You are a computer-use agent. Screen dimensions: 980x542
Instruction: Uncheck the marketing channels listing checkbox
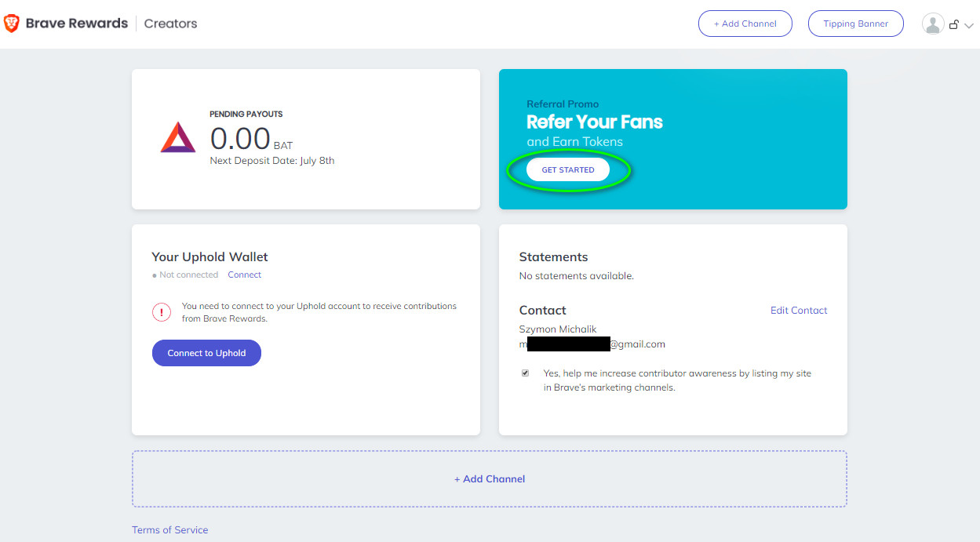tap(525, 373)
